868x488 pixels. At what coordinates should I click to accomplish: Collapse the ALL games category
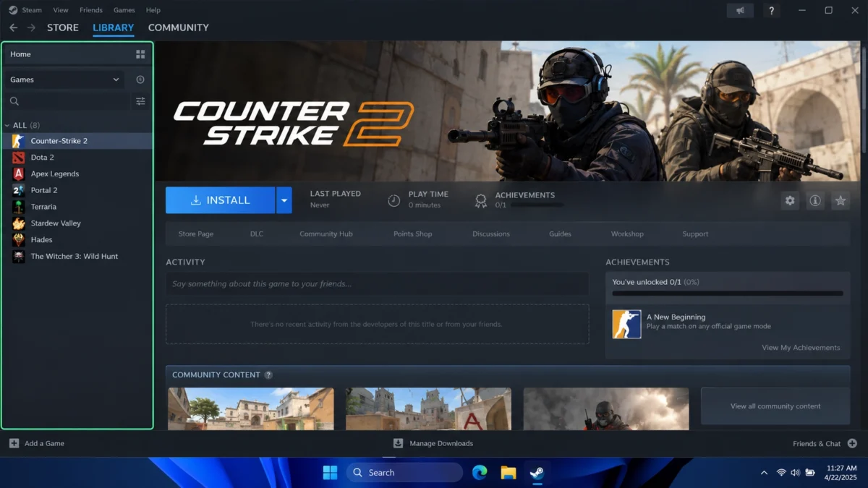pyautogui.click(x=7, y=126)
